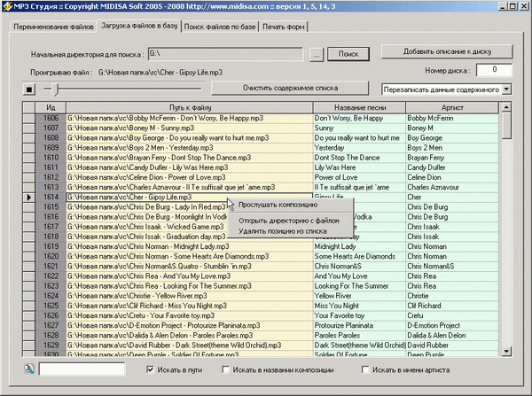The height and width of the screenshot is (396, 532).
Task: Tick the 'Искать в имени артиста' checkbox
Action: pos(365,369)
